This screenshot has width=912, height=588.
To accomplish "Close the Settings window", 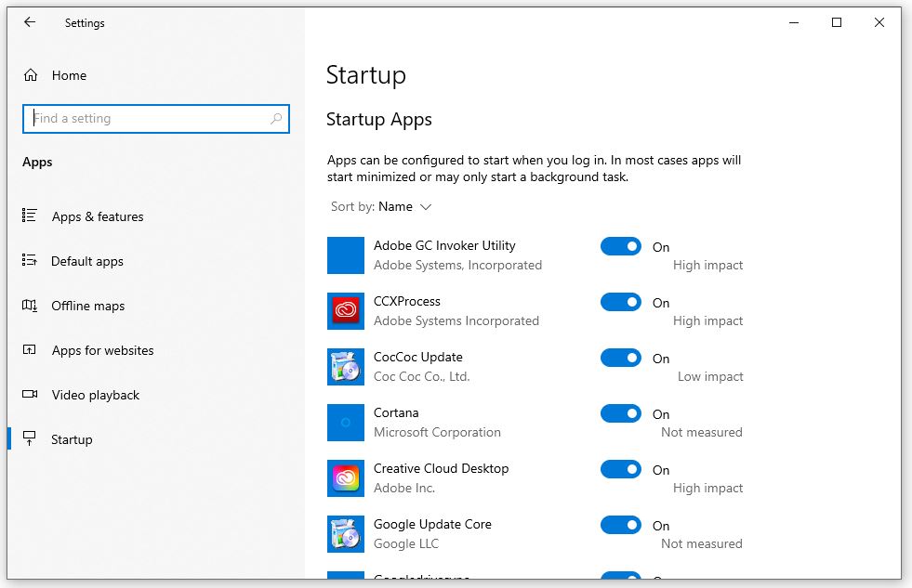I will [879, 22].
